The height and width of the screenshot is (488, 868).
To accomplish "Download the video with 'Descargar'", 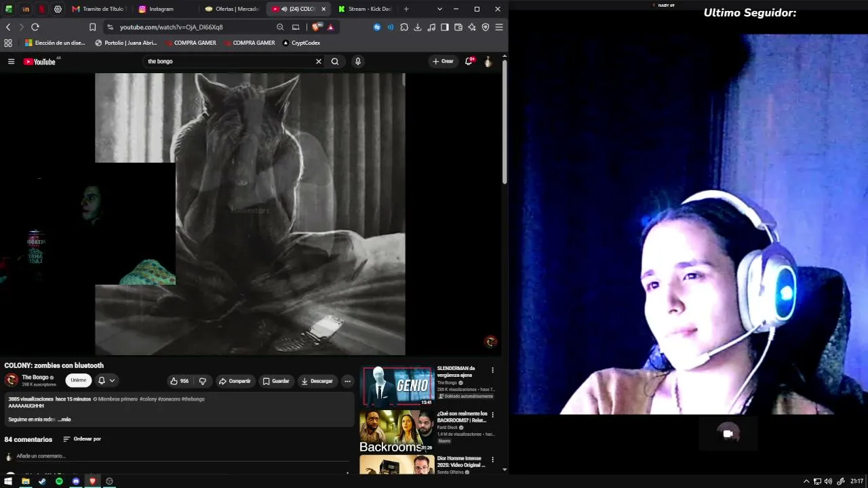I will tap(317, 381).
